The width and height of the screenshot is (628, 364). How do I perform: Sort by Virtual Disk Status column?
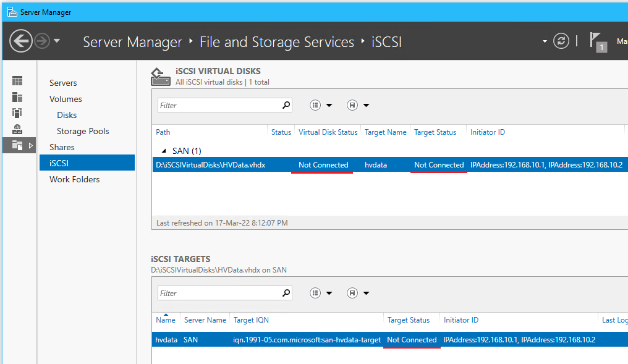pos(328,132)
